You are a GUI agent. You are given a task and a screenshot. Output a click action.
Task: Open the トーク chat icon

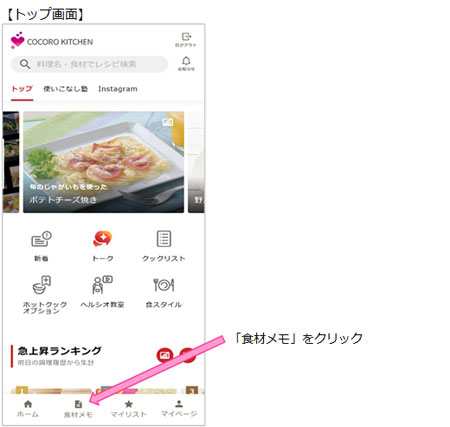tap(102, 246)
